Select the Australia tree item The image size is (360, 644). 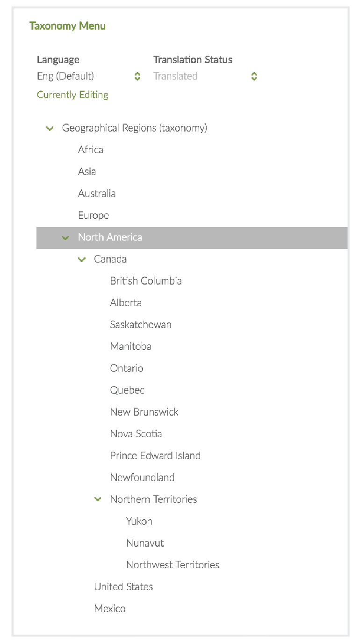pyautogui.click(x=97, y=194)
